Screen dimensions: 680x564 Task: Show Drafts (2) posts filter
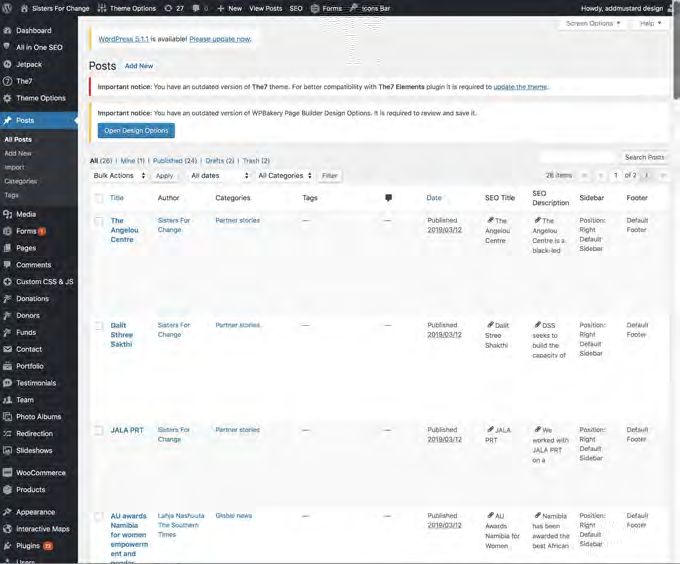220,161
